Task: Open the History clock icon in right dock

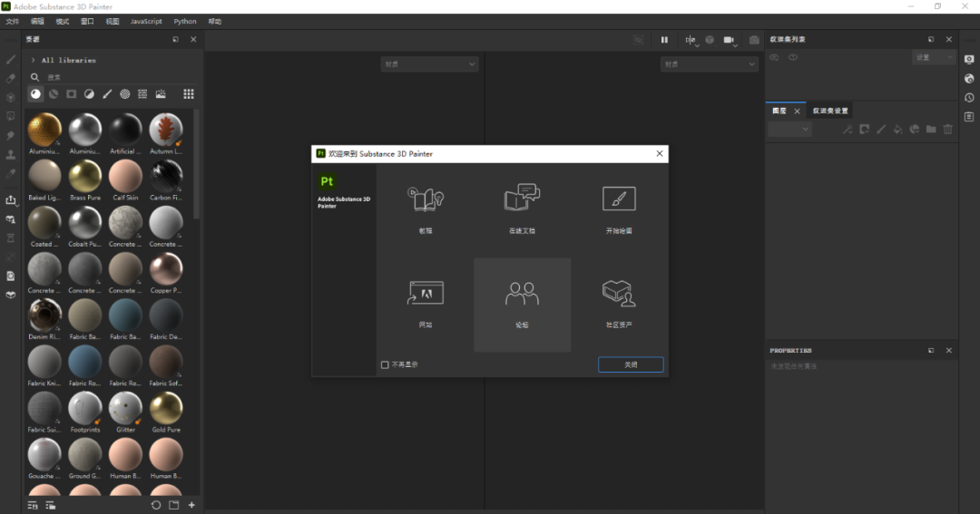Action: pyautogui.click(x=969, y=98)
